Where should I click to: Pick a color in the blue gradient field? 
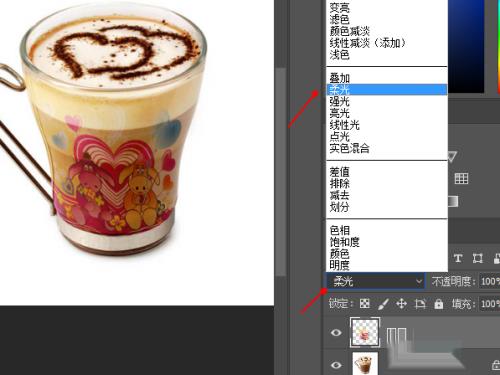[x=466, y=46]
